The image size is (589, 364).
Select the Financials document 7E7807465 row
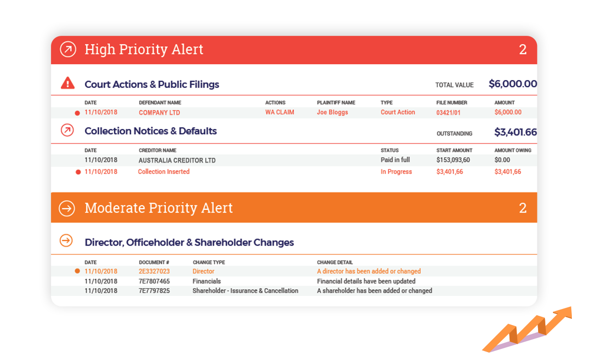pos(294,281)
